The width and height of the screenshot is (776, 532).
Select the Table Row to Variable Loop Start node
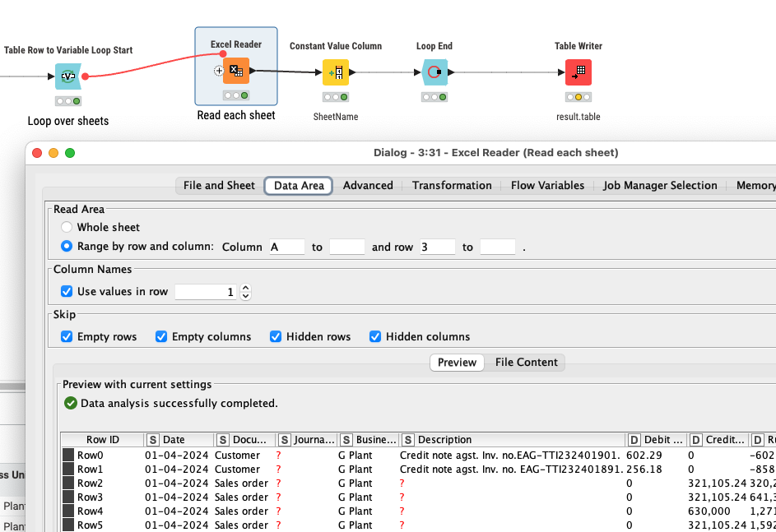[67, 76]
